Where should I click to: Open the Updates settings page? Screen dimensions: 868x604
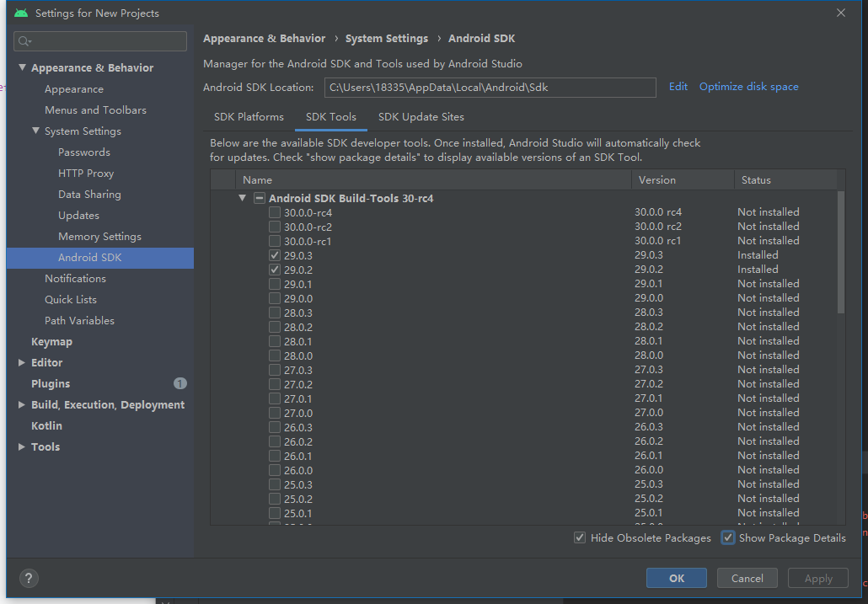click(78, 215)
